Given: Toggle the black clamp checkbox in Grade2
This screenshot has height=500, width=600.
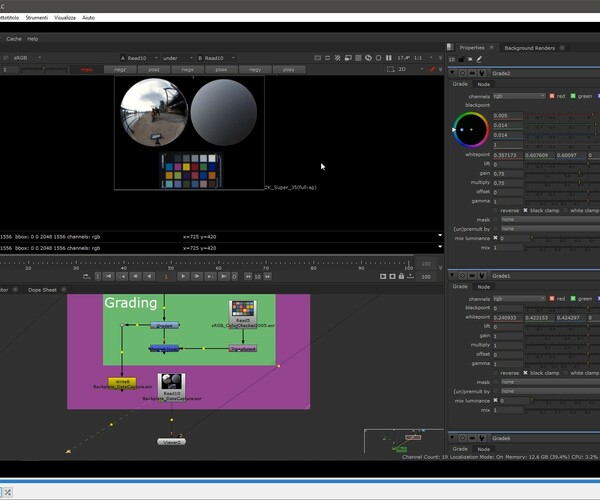Looking at the screenshot, I should 525,210.
